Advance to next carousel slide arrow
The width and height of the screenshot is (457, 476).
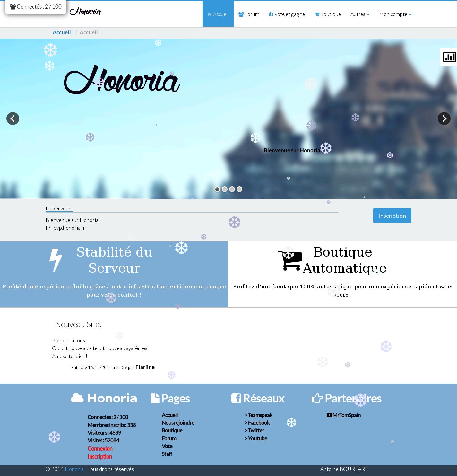click(444, 119)
